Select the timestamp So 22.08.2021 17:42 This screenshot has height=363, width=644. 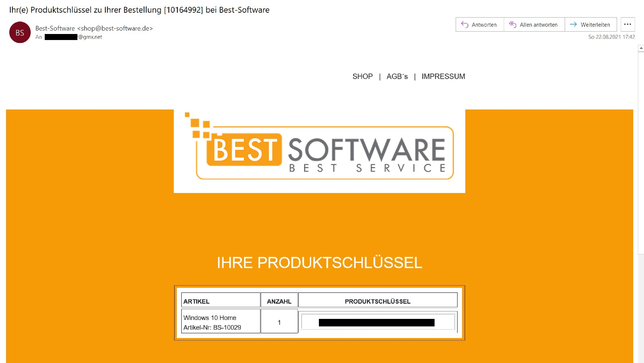pos(611,37)
